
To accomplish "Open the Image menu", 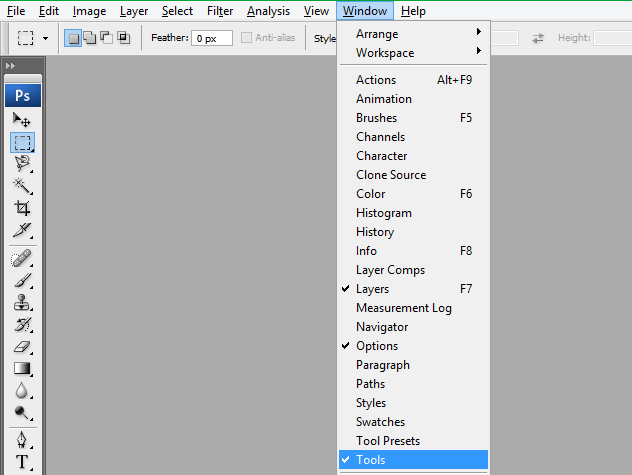I will coord(89,11).
